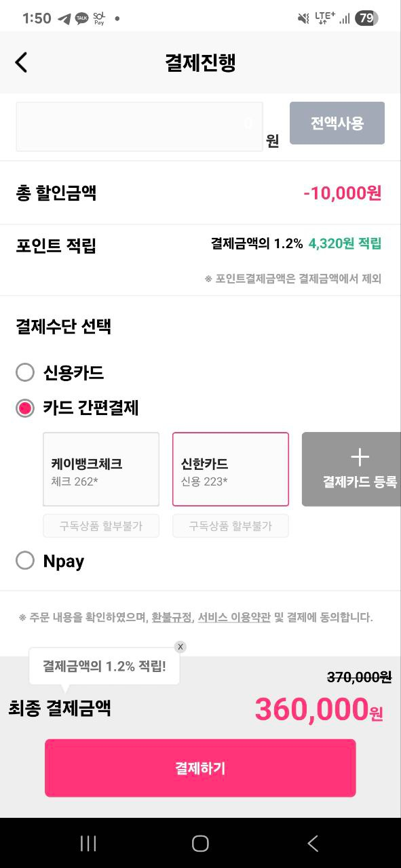Focus the points amount input field
The image size is (401, 868).
click(139, 126)
